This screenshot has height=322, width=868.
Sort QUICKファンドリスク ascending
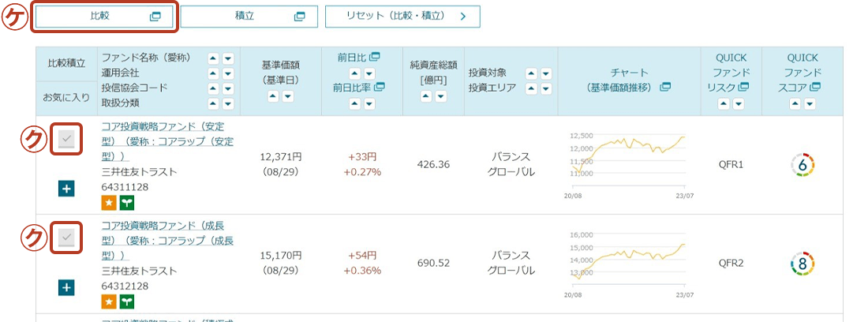[724, 103]
